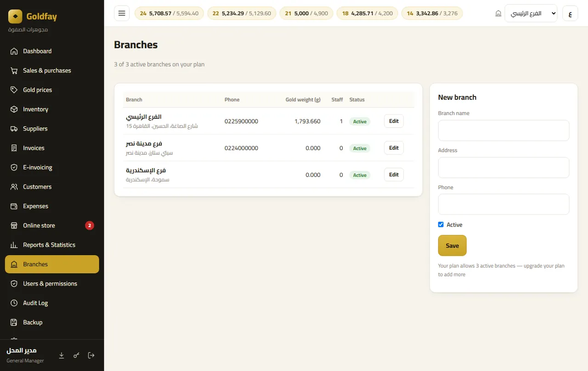The height and width of the screenshot is (371, 588).
Task: Click the gold weight value 1,793.660
Action: [x=307, y=121]
